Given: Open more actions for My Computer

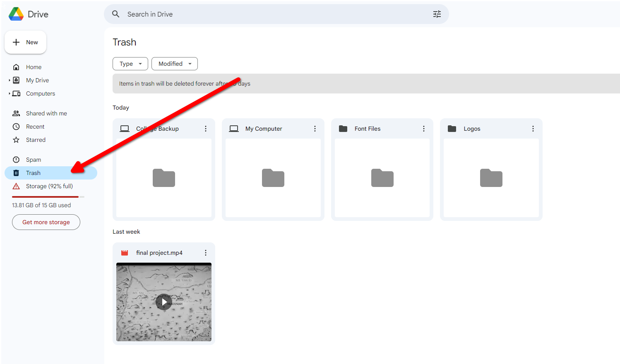Looking at the screenshot, I should 315,129.
